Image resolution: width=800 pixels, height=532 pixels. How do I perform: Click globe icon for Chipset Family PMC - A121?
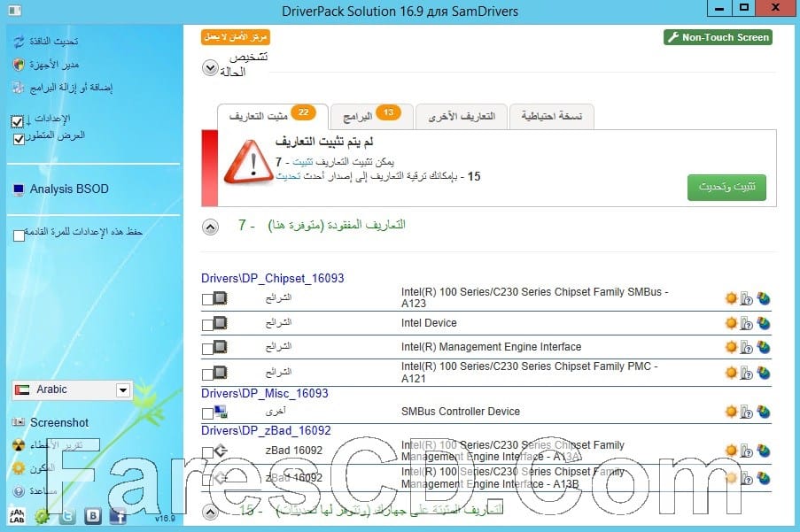pos(764,373)
